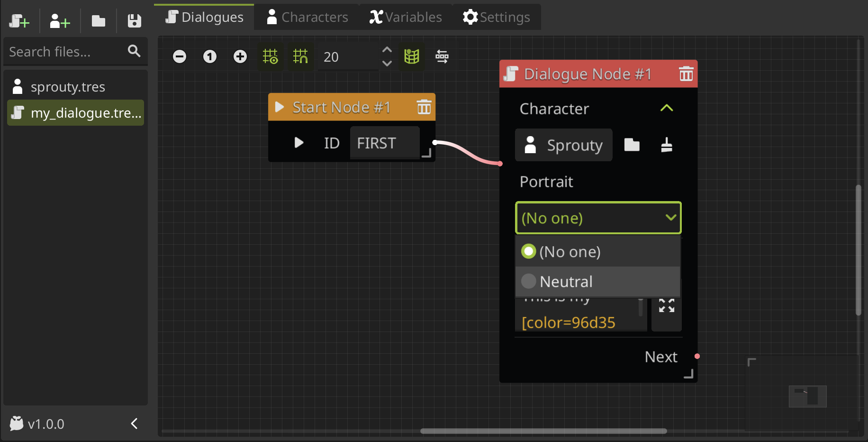Open the Variables tab
The height and width of the screenshot is (442, 868).
coord(405,17)
